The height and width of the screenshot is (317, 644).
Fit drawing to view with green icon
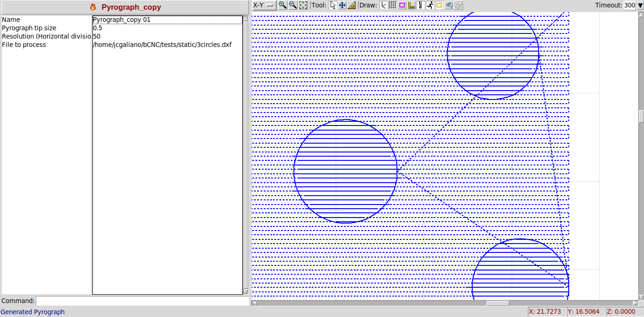coord(303,5)
